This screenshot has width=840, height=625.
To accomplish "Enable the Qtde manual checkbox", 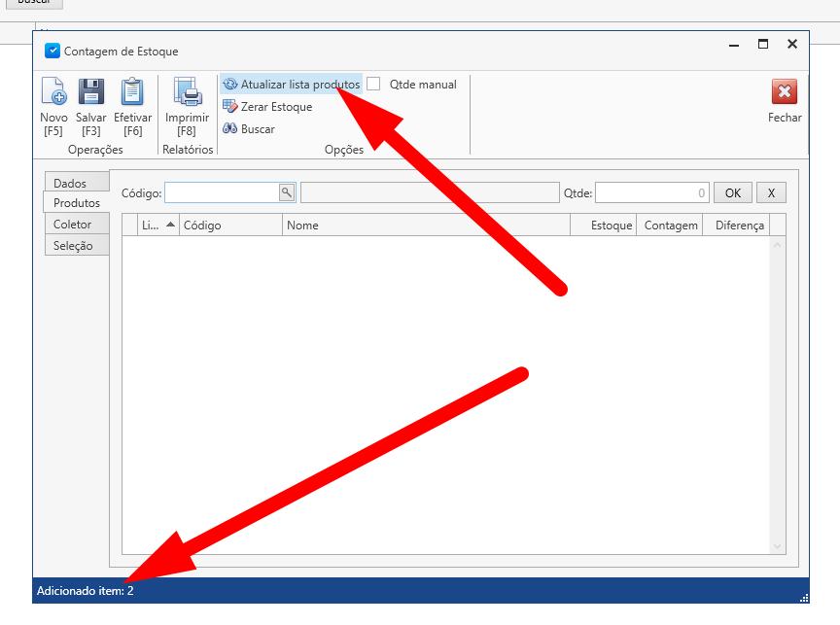I will (x=373, y=85).
